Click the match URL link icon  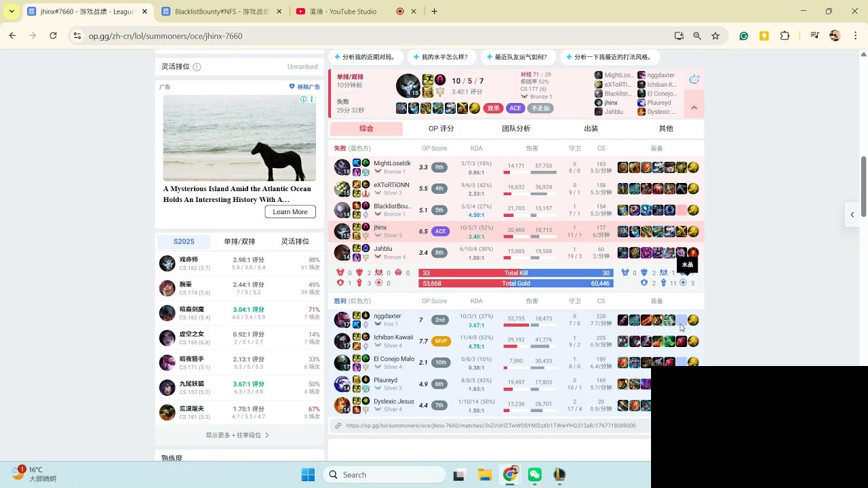pos(338,426)
